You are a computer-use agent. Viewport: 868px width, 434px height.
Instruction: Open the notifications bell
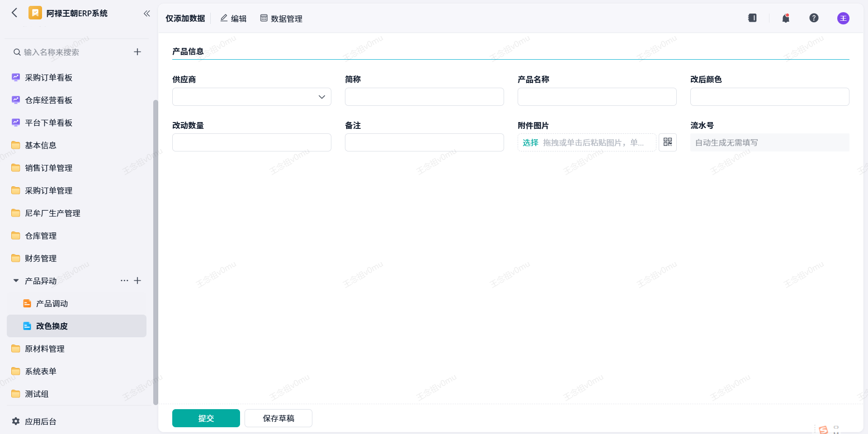click(x=786, y=18)
